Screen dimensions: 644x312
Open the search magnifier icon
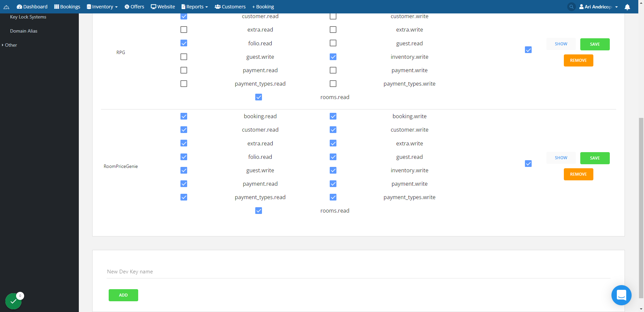(572, 7)
